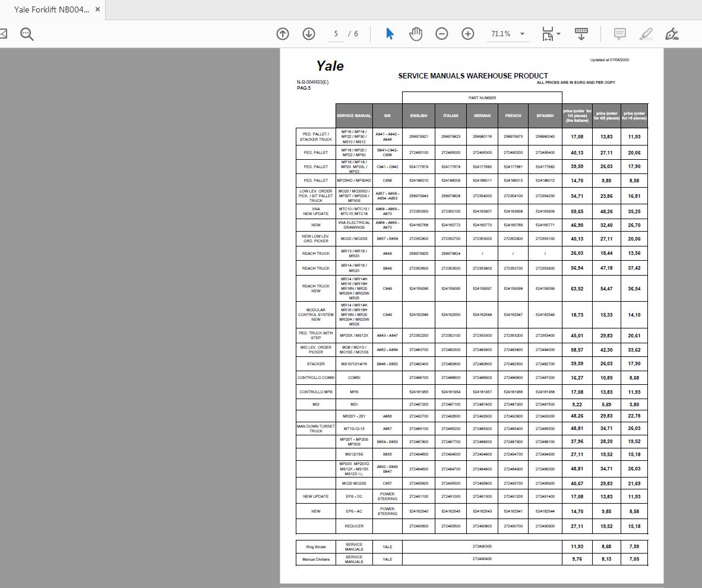Go to the next page of the manual
The height and width of the screenshot is (588, 702).
308,34
